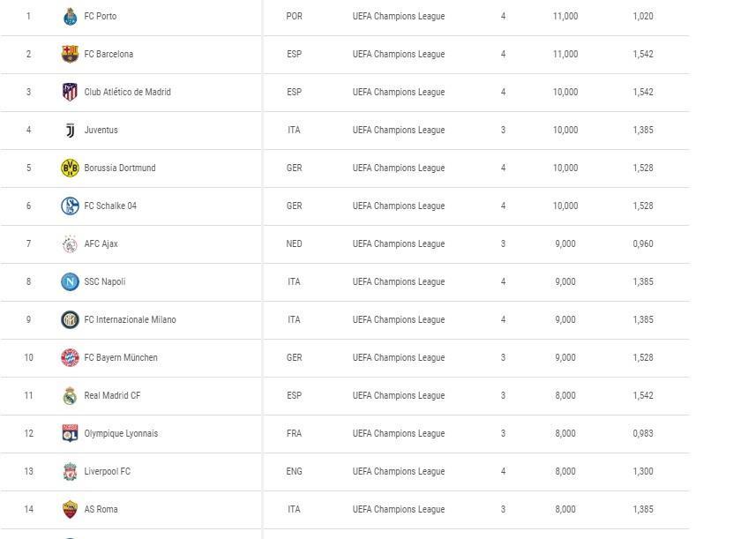Open the Liverpool FC team name link
The height and width of the screenshot is (539, 756).
107,471
